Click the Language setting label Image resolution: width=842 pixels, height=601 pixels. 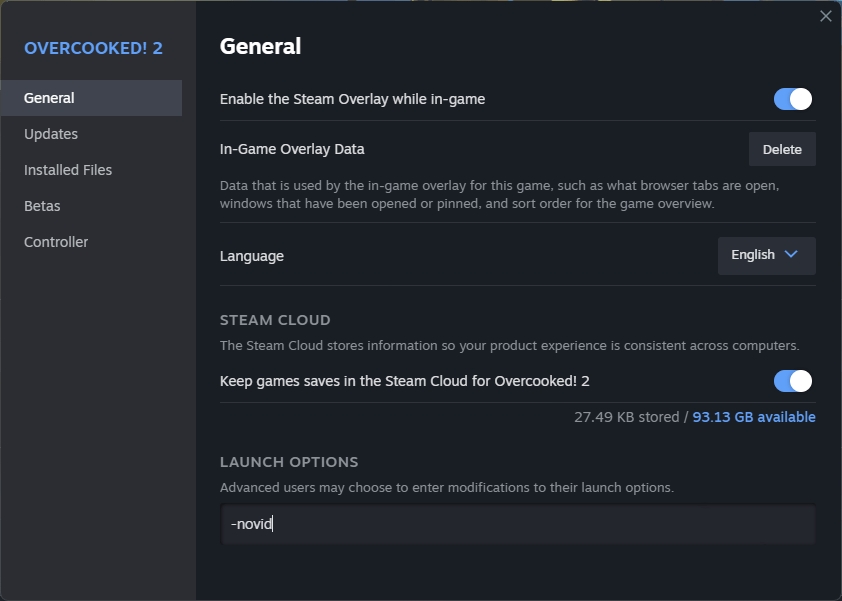(x=252, y=256)
